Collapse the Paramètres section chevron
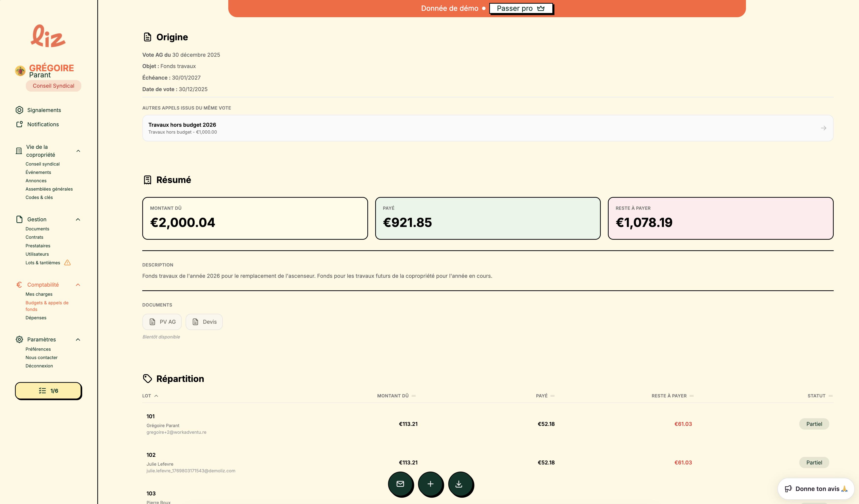The image size is (859, 504). (78, 339)
